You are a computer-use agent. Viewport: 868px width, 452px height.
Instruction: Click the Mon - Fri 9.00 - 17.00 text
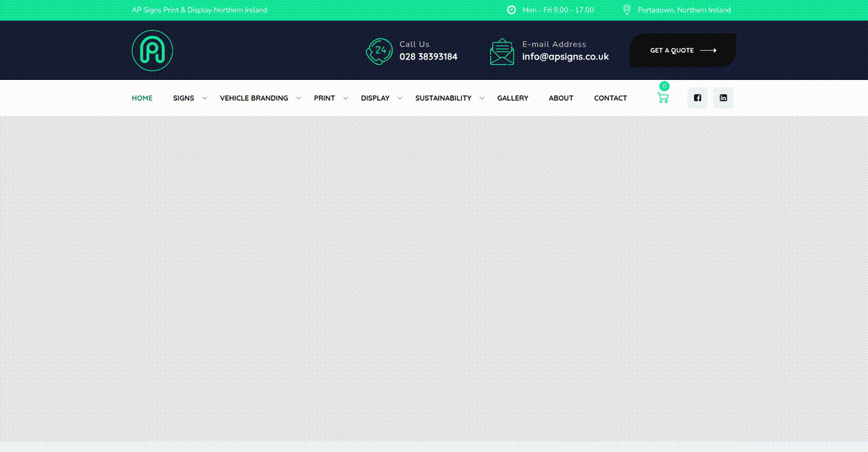click(558, 10)
